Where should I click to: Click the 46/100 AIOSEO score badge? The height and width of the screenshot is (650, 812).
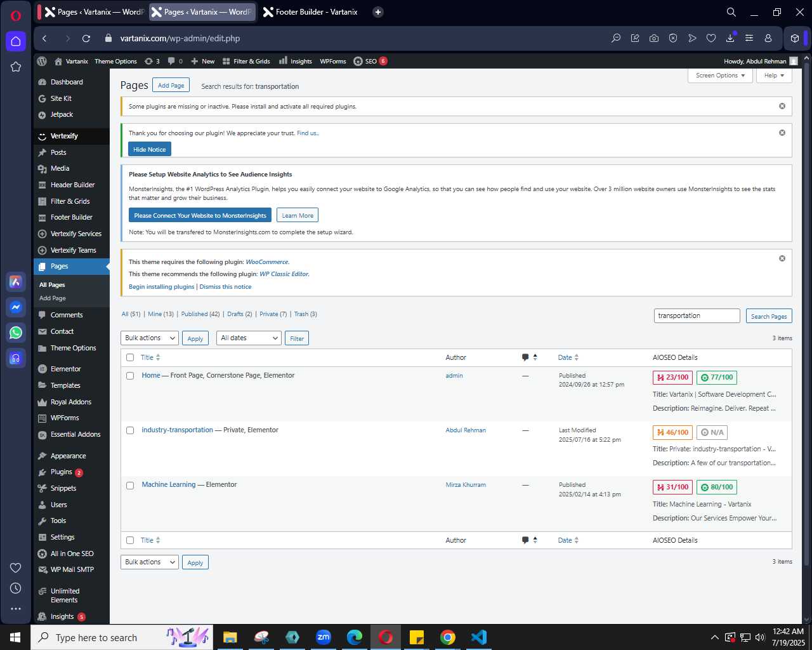672,432
